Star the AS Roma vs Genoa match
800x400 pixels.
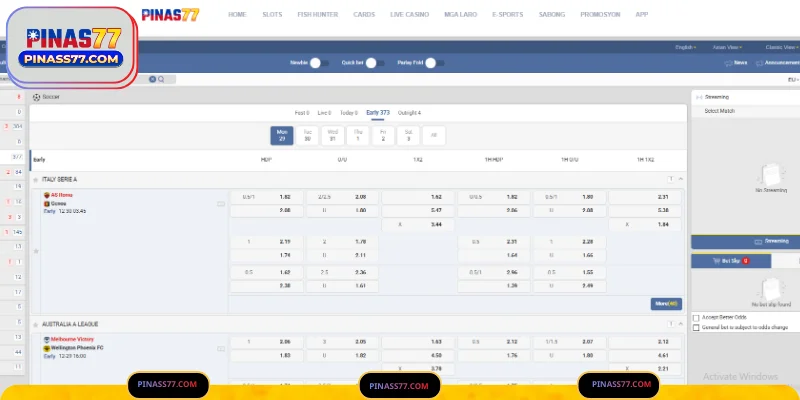36,251
